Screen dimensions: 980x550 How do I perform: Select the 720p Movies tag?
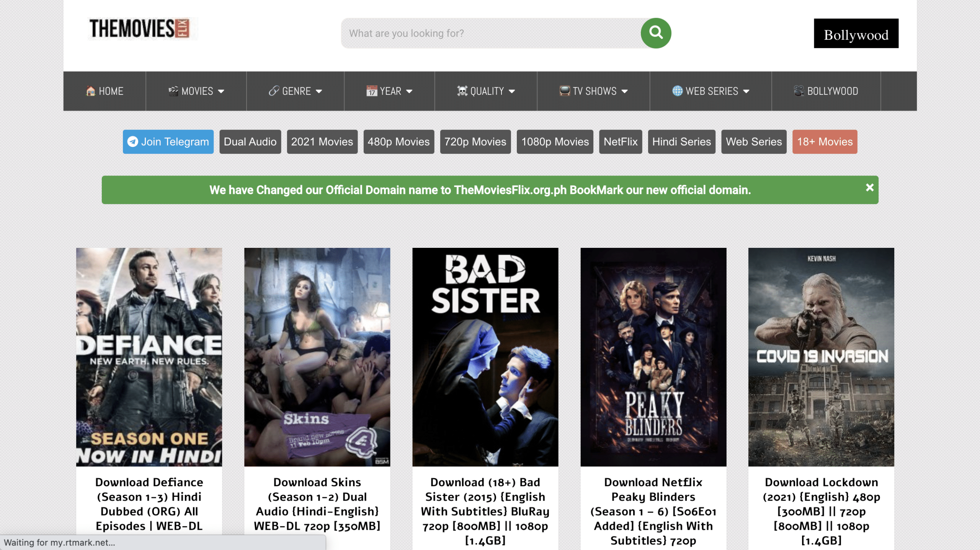475,142
